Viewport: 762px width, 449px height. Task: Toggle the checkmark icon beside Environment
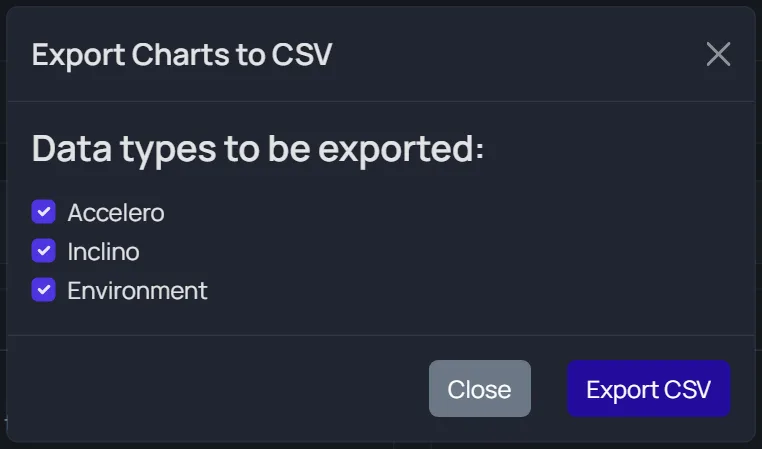click(44, 290)
